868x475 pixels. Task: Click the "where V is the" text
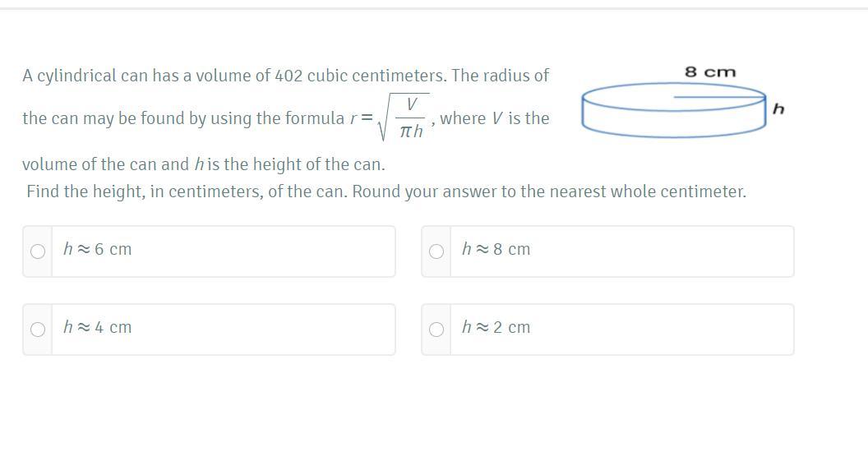495,118
